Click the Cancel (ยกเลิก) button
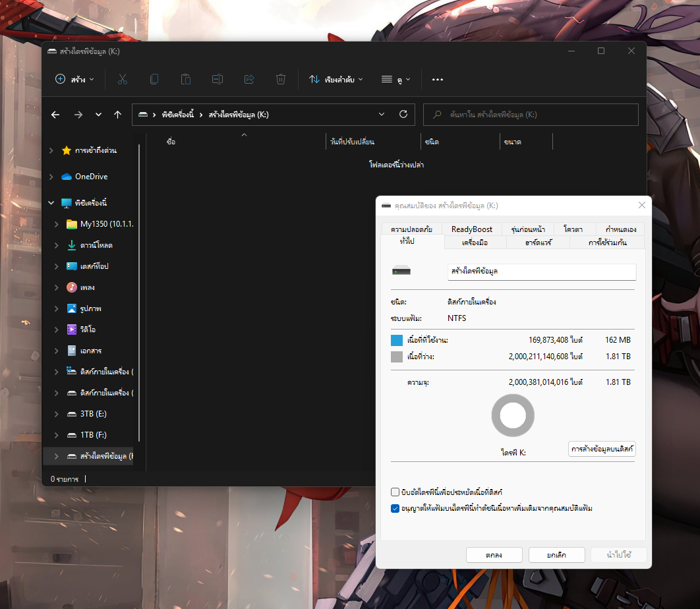700x609 pixels. tap(557, 555)
